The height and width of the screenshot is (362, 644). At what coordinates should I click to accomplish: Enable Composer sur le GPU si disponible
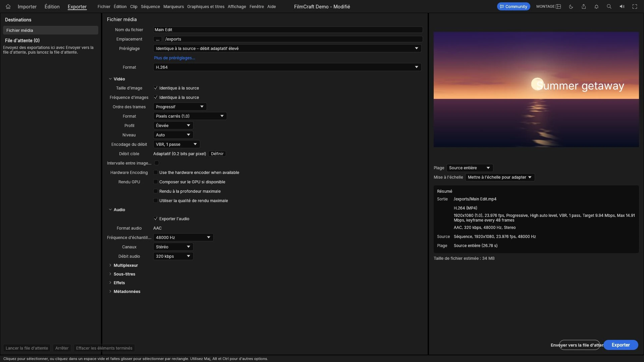point(156,182)
